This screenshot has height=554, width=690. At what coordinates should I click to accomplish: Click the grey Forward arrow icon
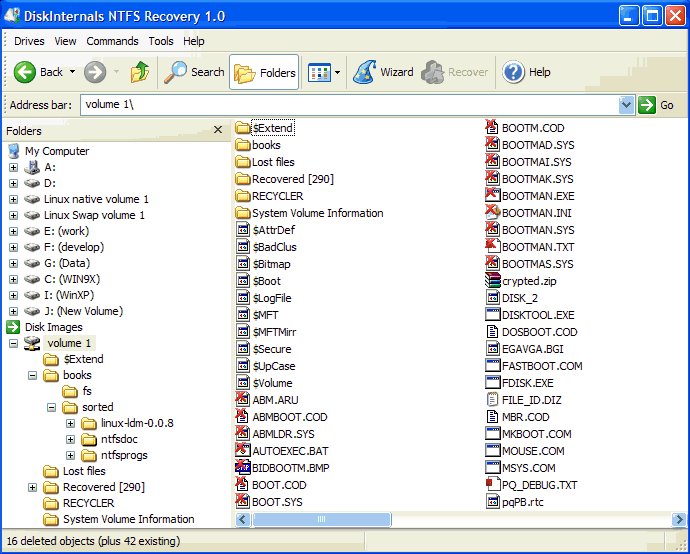click(95, 72)
